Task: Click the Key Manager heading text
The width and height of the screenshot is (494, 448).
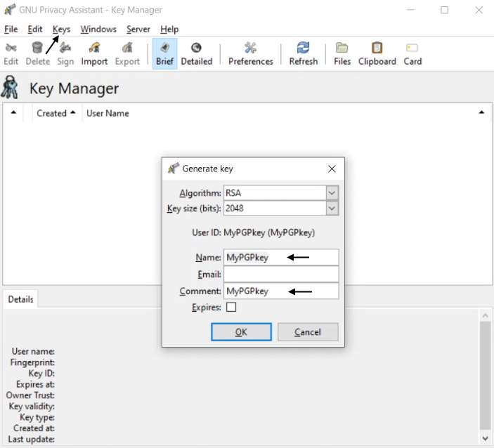Action: (x=74, y=88)
